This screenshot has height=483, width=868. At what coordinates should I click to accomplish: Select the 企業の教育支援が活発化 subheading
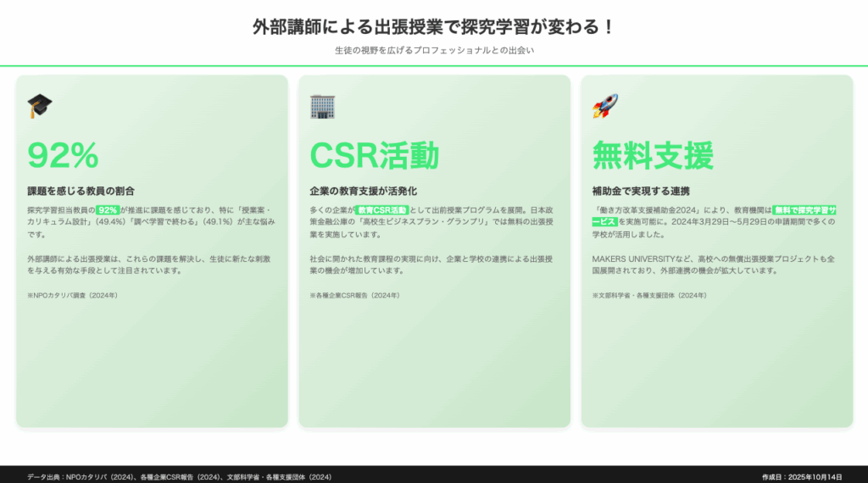pos(363,191)
